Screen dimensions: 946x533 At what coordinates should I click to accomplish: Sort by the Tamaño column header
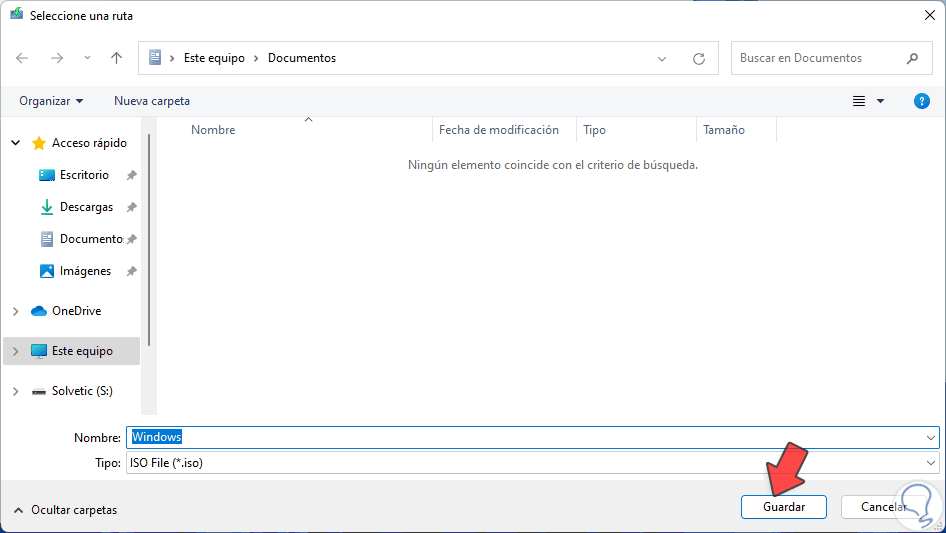click(723, 130)
